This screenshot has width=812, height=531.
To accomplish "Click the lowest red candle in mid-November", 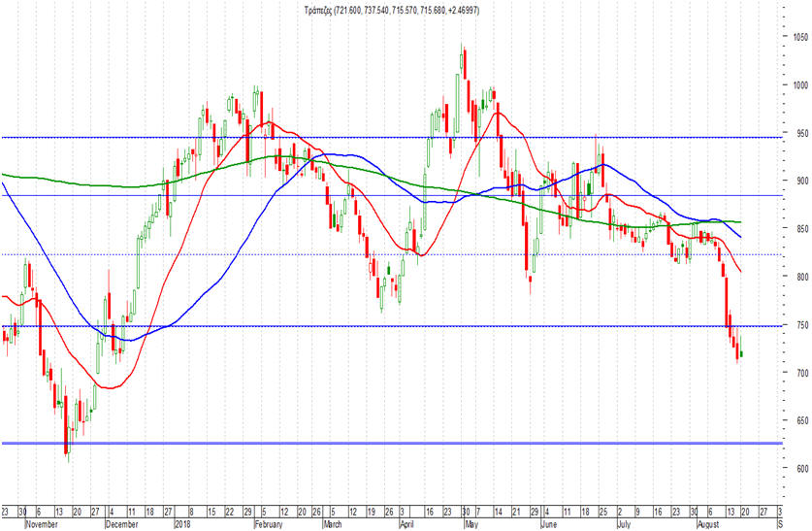I will click(66, 425).
